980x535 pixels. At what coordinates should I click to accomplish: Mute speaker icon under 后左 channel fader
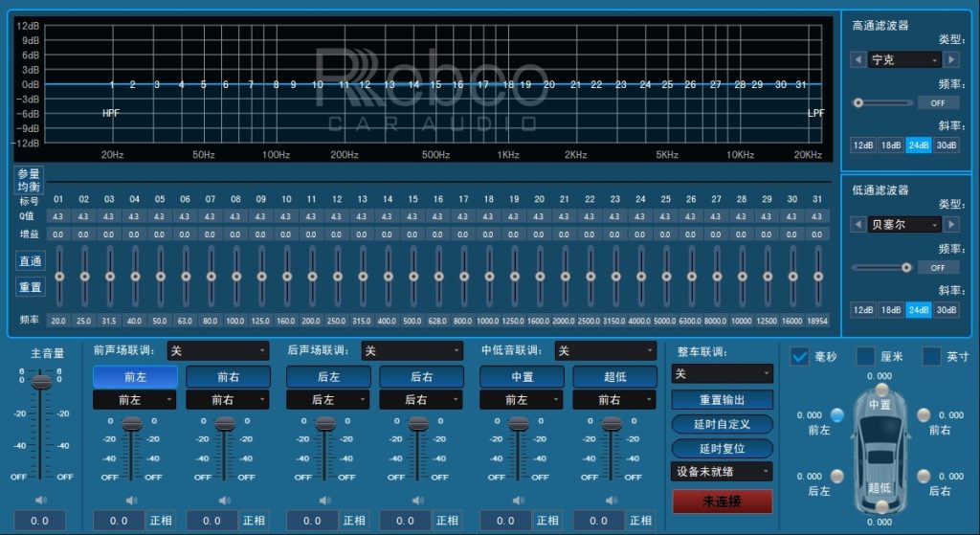[325, 500]
